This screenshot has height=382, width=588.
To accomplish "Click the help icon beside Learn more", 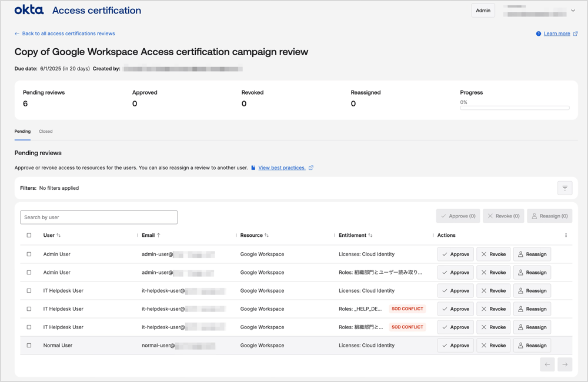I will coord(539,33).
